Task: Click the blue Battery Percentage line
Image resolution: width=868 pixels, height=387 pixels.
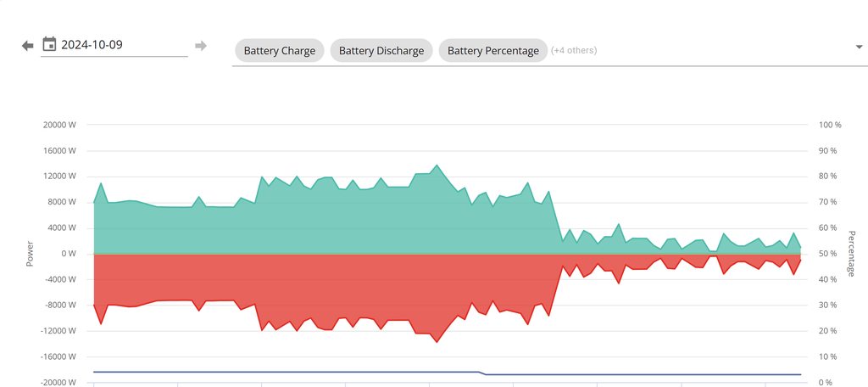Action: [x=254, y=372]
